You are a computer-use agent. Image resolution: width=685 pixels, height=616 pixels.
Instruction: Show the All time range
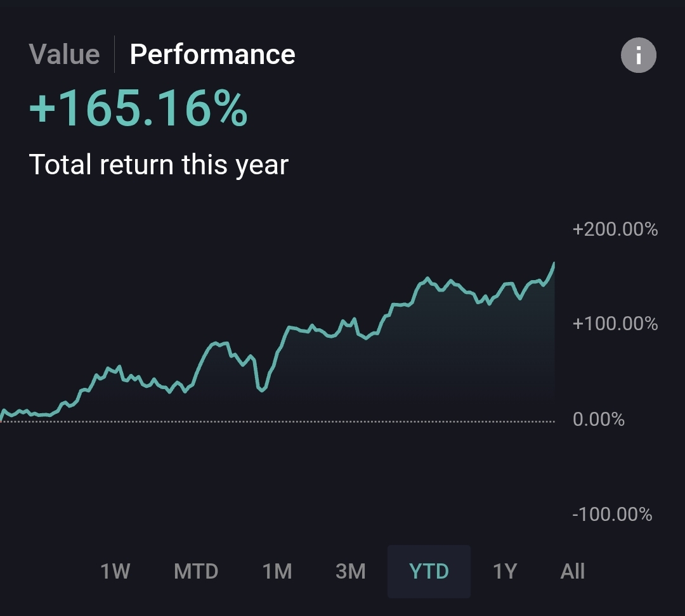click(x=573, y=572)
